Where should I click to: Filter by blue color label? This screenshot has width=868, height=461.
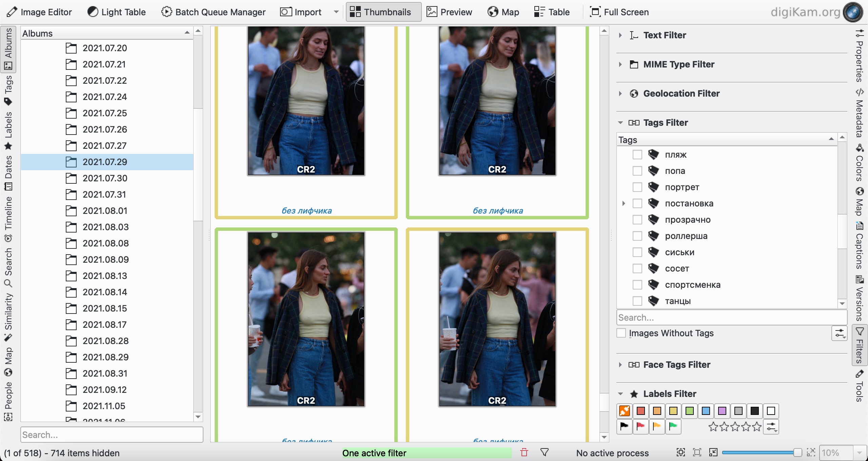[x=706, y=411]
